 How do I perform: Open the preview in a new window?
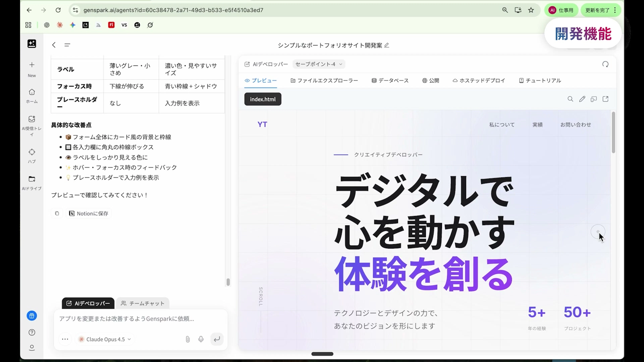pos(605,99)
